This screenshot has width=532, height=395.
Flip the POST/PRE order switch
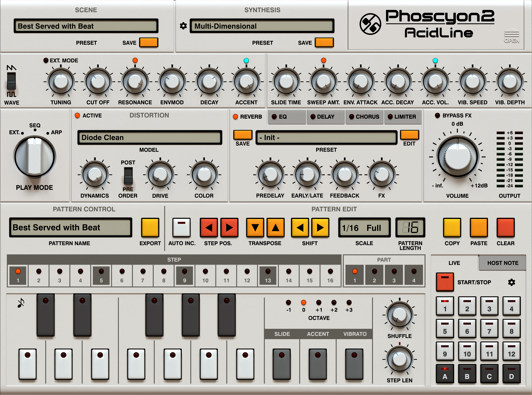pyautogui.click(x=128, y=176)
